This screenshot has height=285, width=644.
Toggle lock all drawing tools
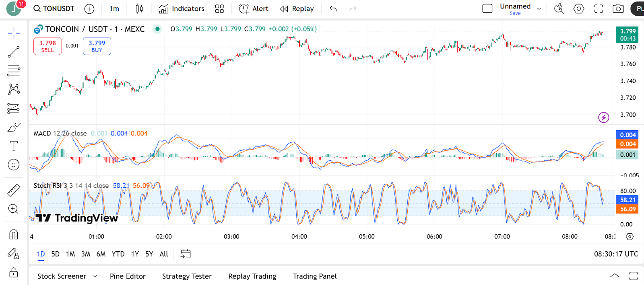point(14,273)
